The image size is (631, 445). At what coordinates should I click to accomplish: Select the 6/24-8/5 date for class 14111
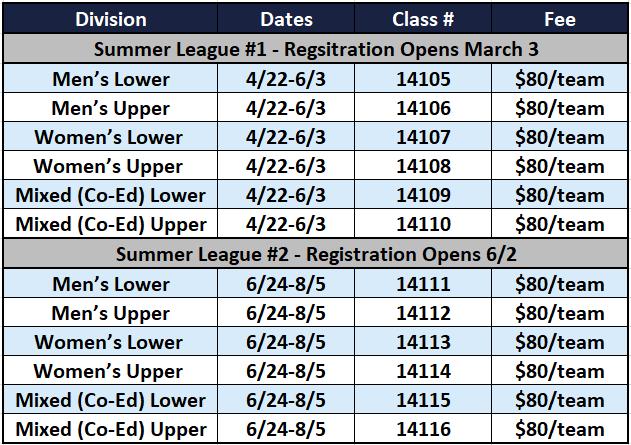(286, 284)
